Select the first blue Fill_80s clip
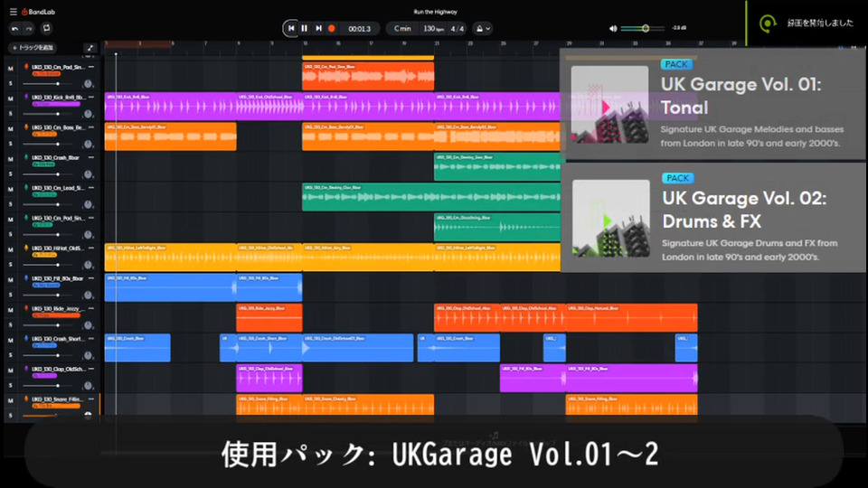The height and width of the screenshot is (488, 868). point(171,287)
